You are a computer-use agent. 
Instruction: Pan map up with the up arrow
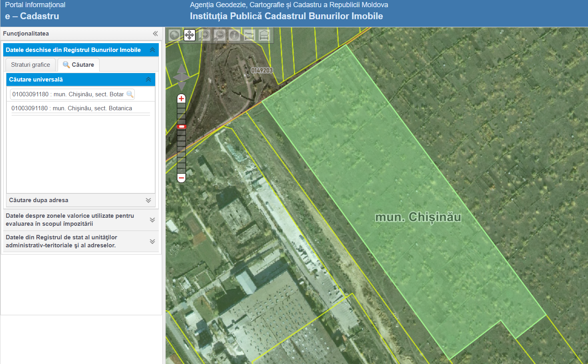(182, 68)
